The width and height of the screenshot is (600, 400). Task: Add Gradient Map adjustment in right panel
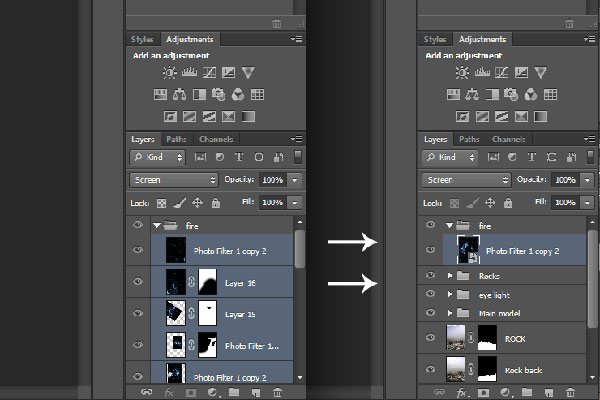[x=541, y=116]
